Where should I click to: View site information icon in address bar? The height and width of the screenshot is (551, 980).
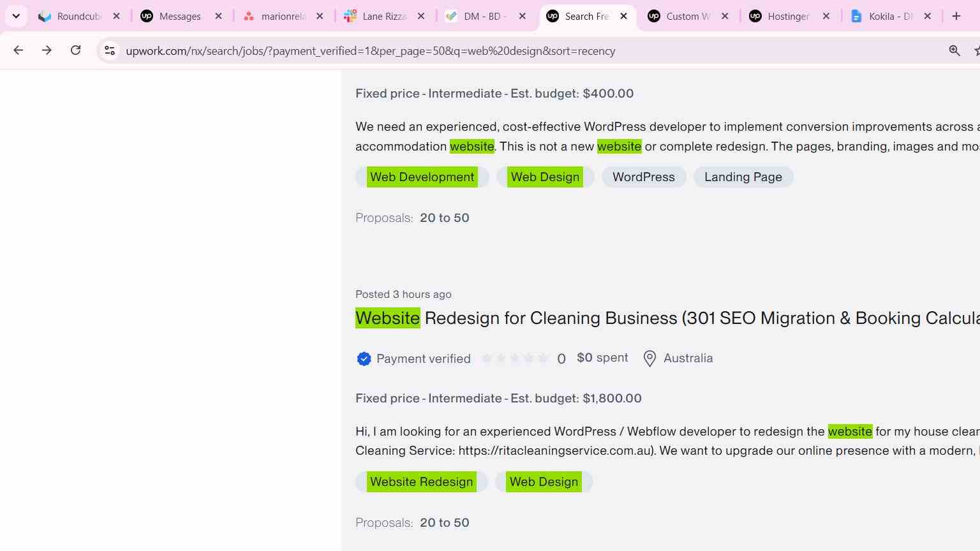(110, 50)
